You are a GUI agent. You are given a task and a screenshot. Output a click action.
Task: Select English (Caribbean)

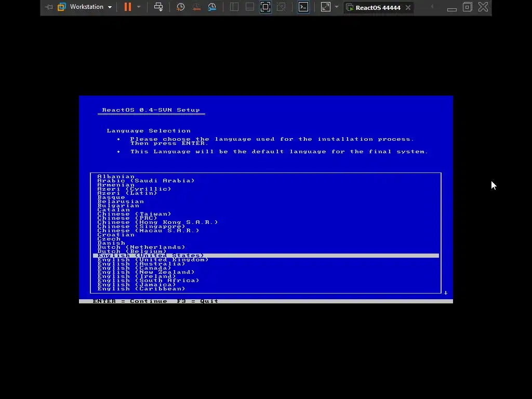coord(141,289)
